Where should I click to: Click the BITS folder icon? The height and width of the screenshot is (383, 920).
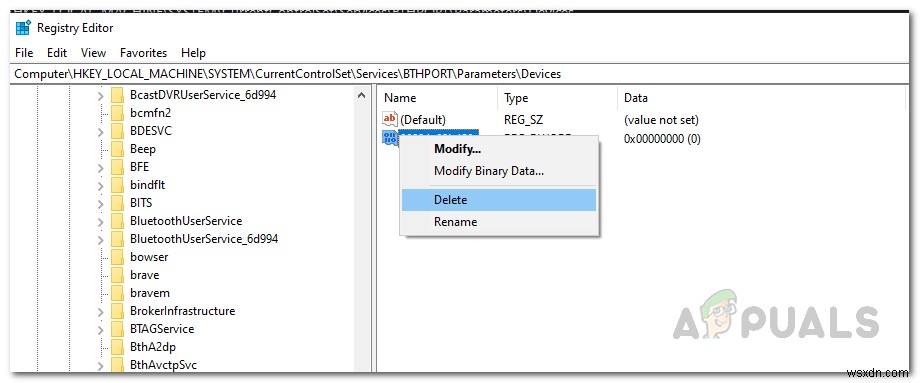click(118, 204)
